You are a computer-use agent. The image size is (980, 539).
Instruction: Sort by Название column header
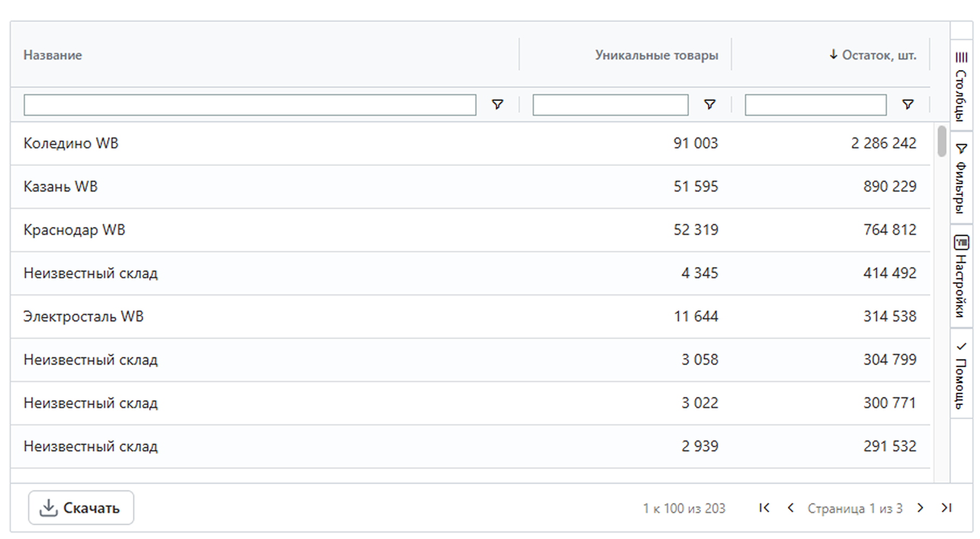click(x=53, y=55)
